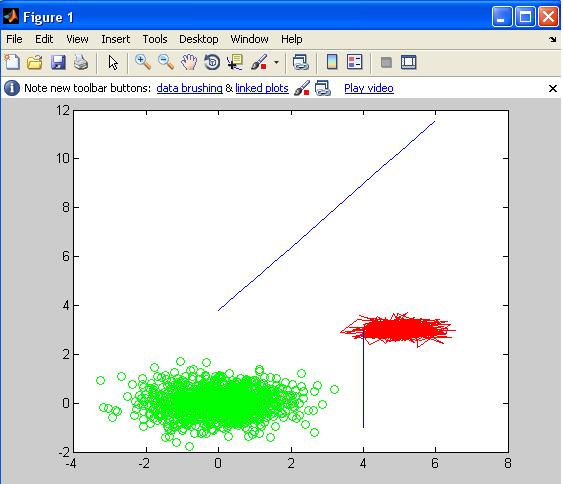Select the Brush data toolbar icon
The image size is (563, 484).
pyautogui.click(x=259, y=62)
